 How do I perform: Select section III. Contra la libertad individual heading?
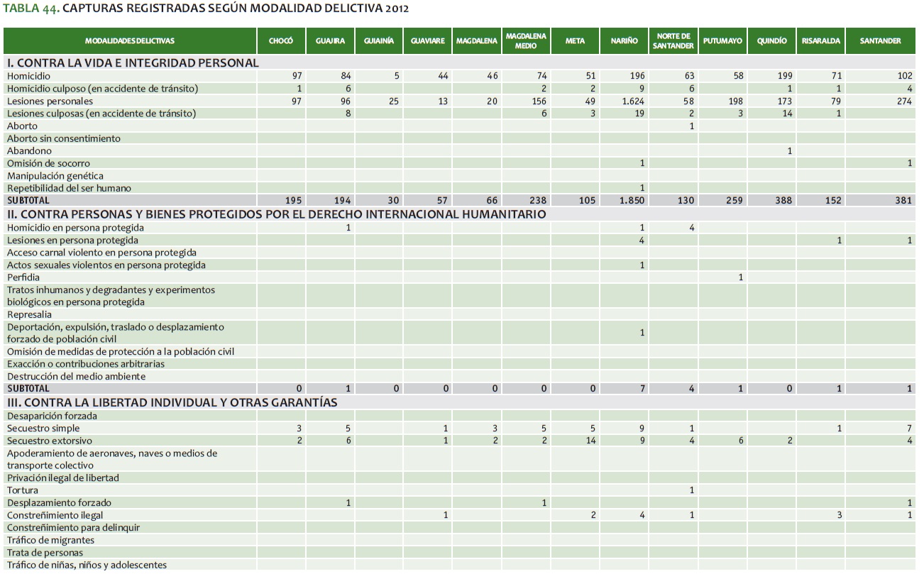172,402
